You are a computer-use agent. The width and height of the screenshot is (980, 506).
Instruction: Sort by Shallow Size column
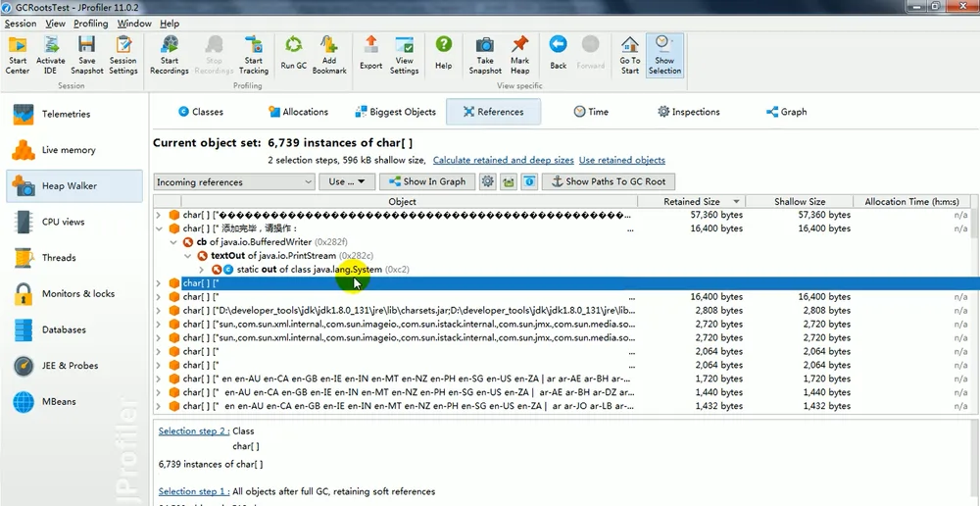point(800,201)
